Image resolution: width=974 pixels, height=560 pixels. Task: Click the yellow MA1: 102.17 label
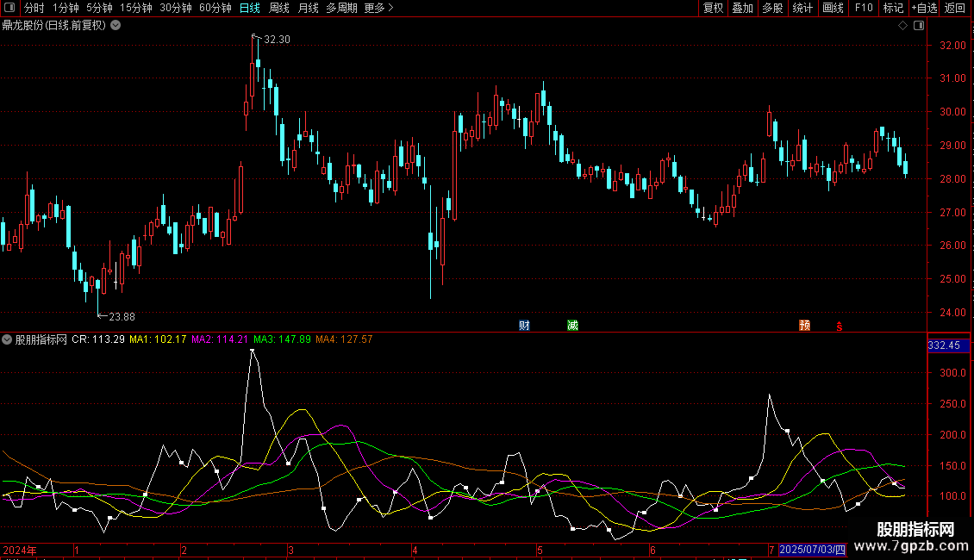(158, 339)
